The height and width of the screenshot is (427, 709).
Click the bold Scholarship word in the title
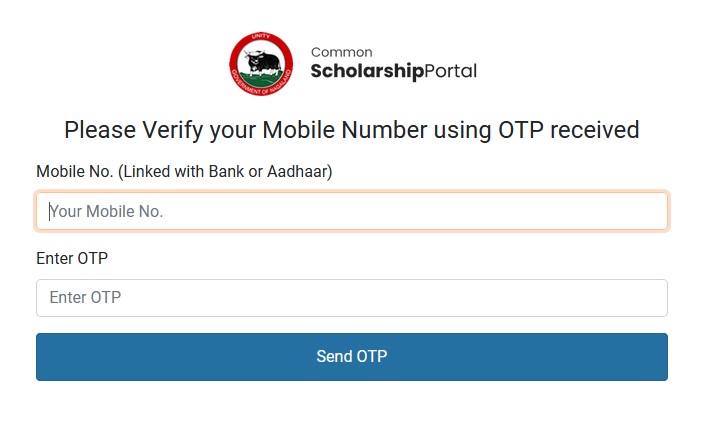367,71
